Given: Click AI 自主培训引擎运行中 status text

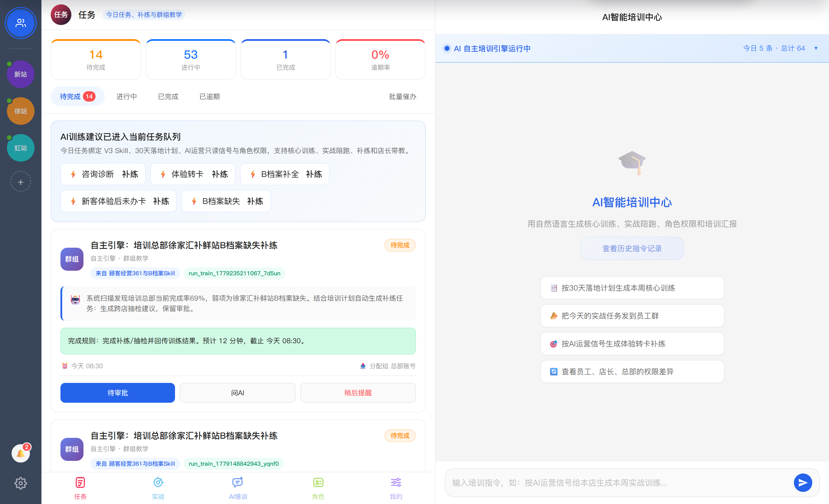Looking at the screenshot, I should 492,48.
